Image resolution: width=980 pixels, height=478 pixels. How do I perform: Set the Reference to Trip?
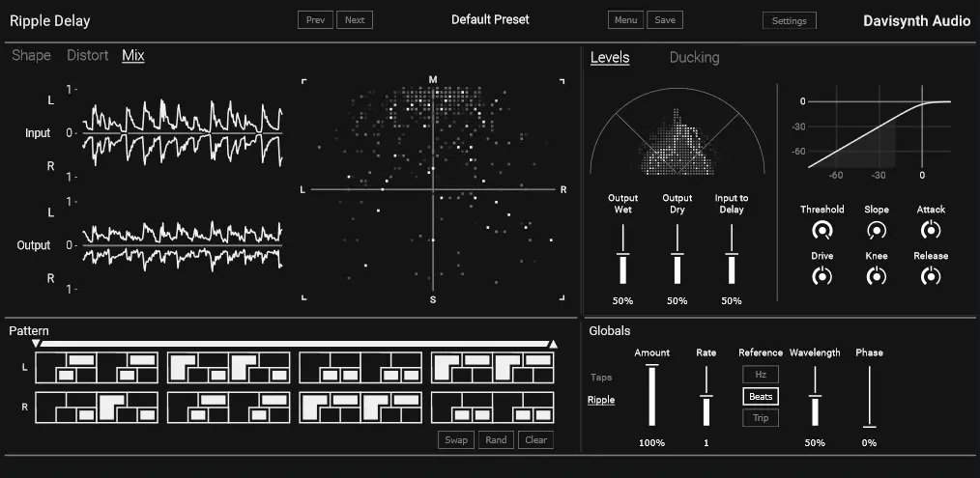(x=761, y=418)
